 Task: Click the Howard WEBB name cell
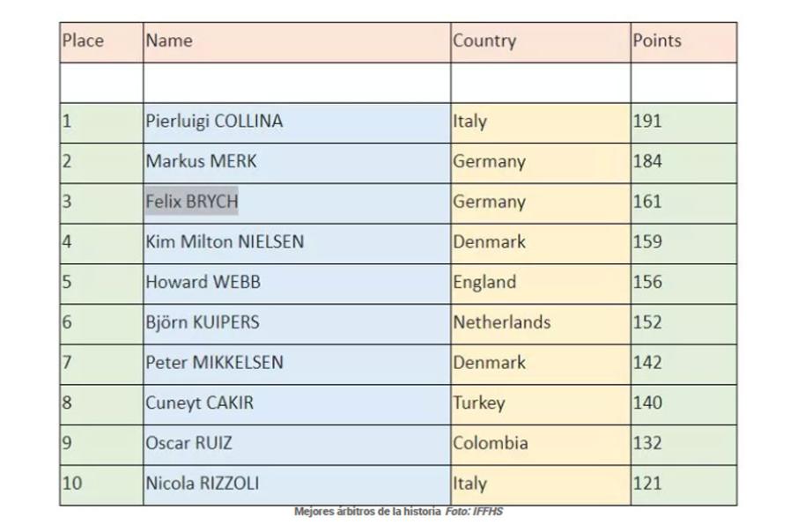pyautogui.click(x=203, y=282)
